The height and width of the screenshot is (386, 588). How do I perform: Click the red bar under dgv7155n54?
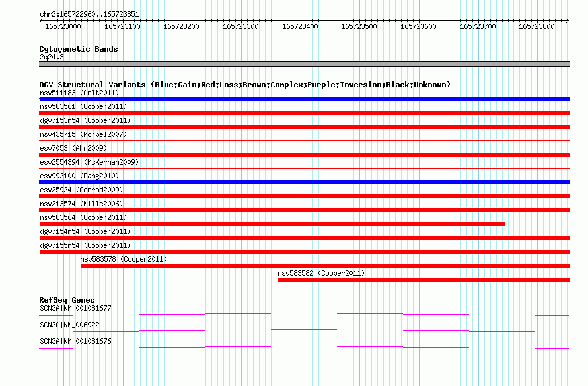304,252
